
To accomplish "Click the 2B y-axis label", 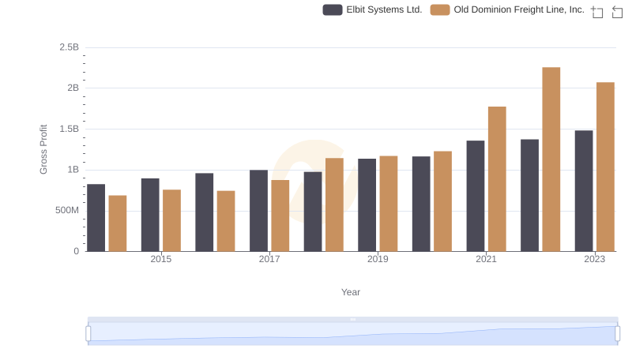I will [73, 88].
